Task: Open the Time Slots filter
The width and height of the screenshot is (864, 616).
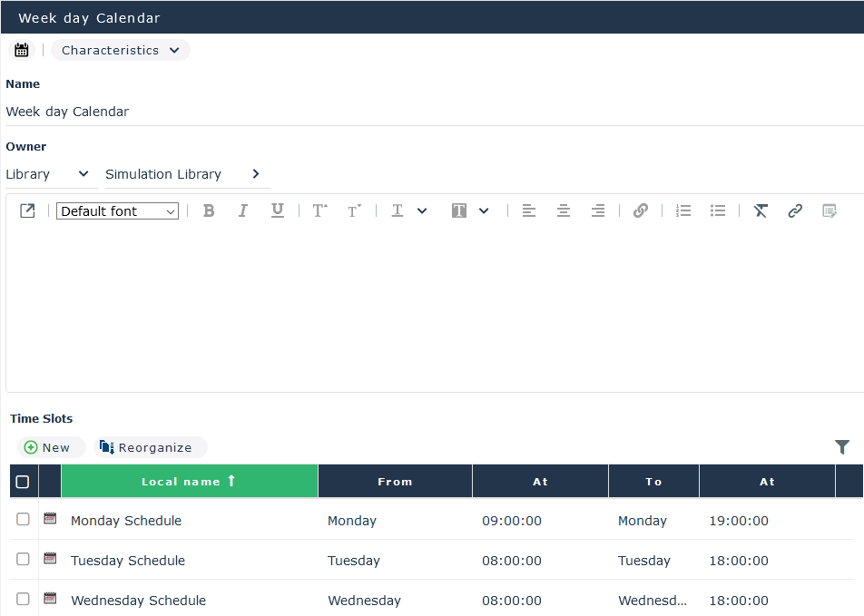Action: [x=842, y=446]
